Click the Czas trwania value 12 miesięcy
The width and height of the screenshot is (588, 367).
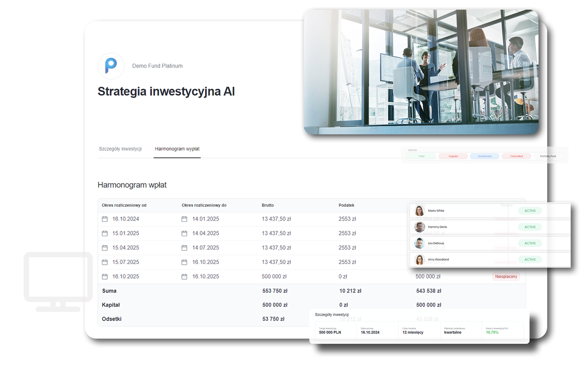click(413, 332)
